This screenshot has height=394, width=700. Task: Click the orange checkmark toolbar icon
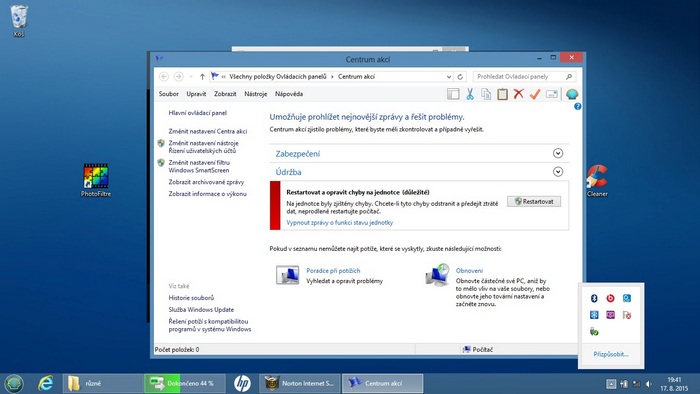[535, 94]
